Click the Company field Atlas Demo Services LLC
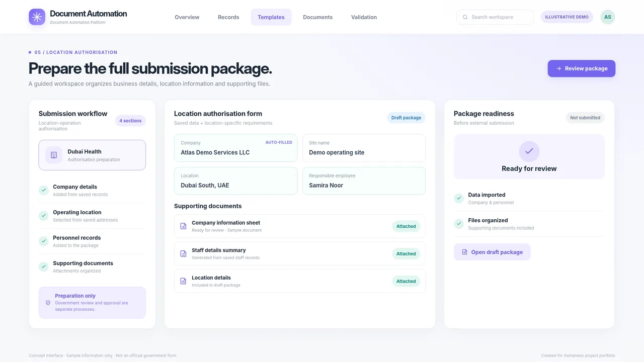644x362 pixels. coord(235,148)
